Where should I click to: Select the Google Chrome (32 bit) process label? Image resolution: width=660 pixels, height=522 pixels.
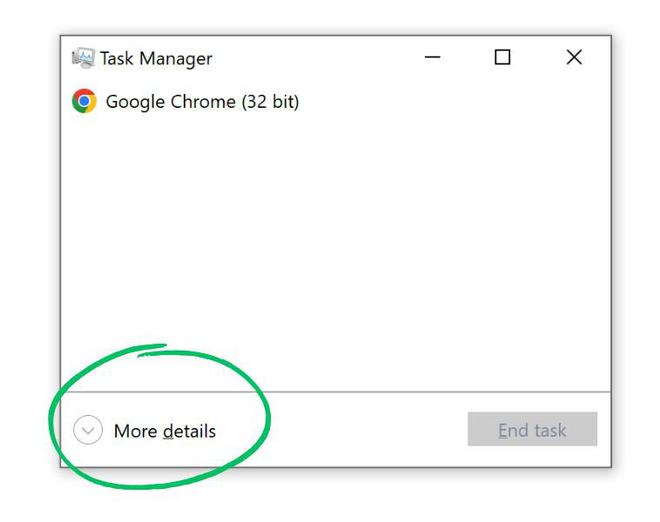[x=201, y=101]
